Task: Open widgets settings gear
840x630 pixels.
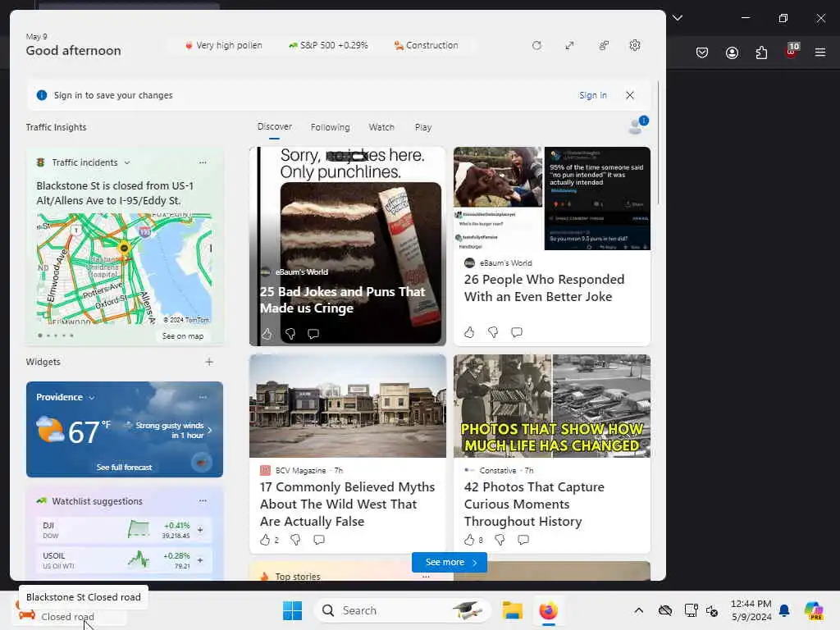Action: pyautogui.click(x=635, y=46)
